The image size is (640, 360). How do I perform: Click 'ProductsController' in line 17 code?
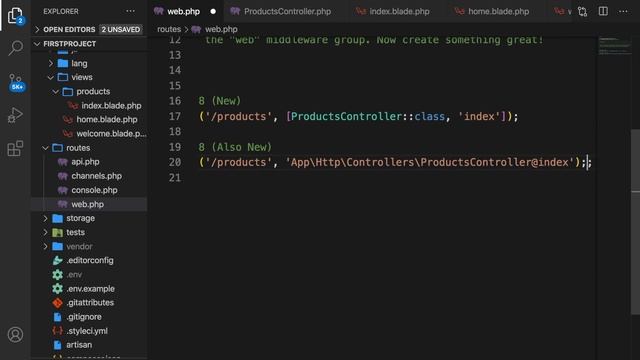pos(347,116)
